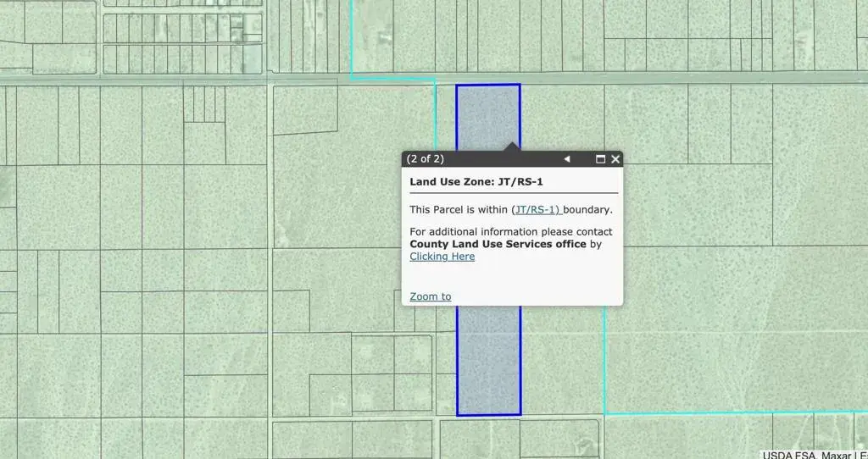This screenshot has width=868, height=459.
Task: Click the "For additional information please contact" text
Action: tap(510, 231)
